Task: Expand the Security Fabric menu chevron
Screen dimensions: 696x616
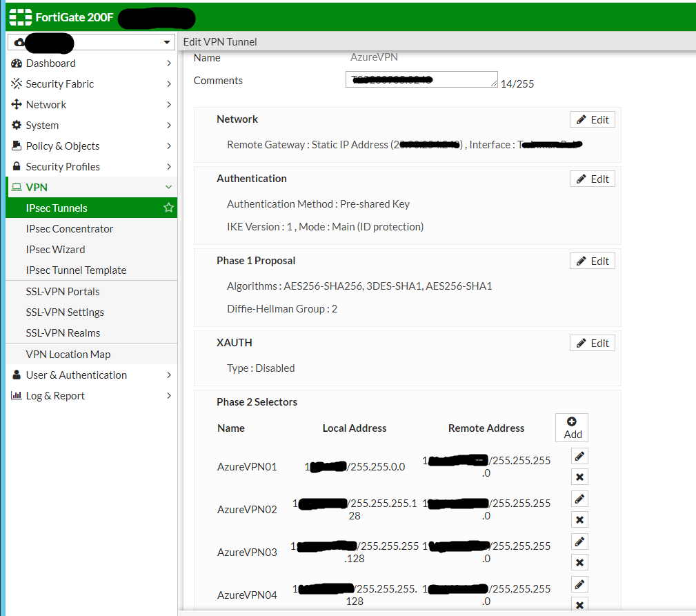Action: point(169,83)
